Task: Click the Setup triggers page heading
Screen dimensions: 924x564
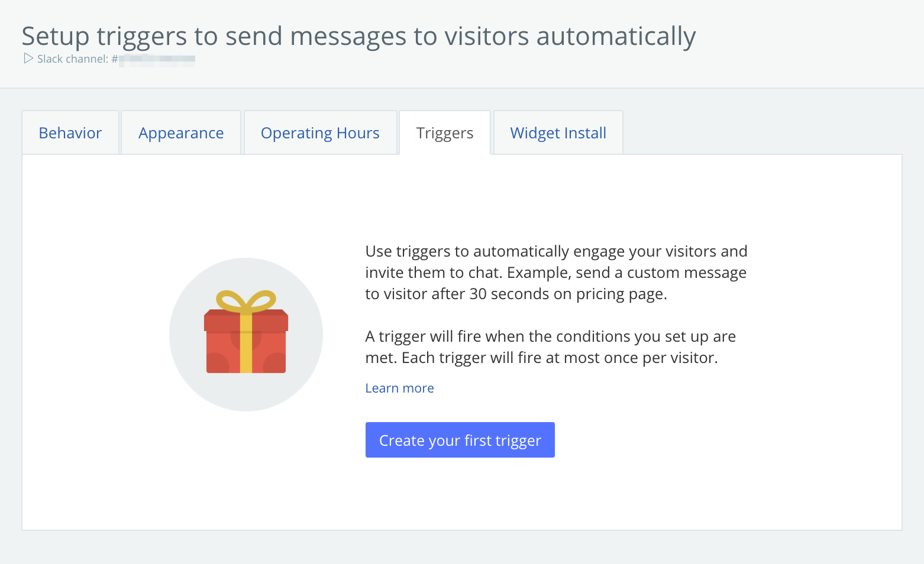Action: (x=358, y=37)
